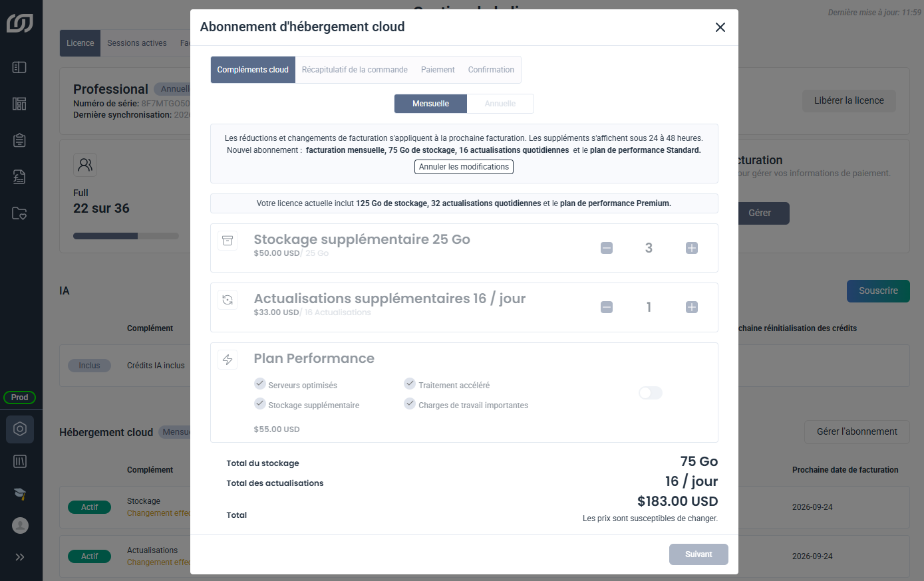Increase extra storage quantity with plus
The image size is (924, 581).
coord(692,248)
